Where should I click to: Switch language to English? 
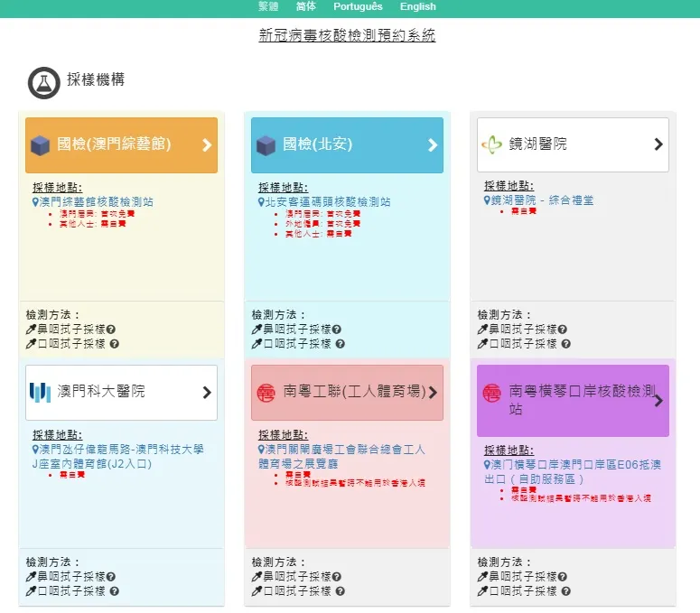[x=418, y=6]
